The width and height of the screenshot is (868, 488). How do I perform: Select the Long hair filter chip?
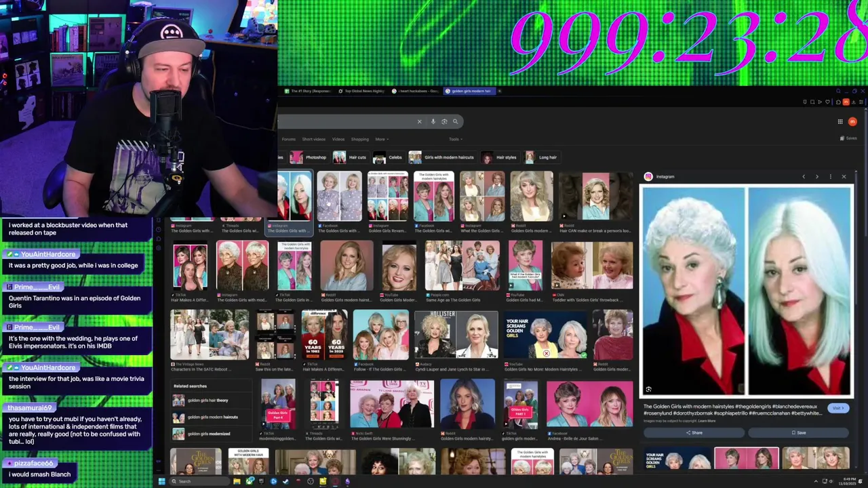point(541,157)
